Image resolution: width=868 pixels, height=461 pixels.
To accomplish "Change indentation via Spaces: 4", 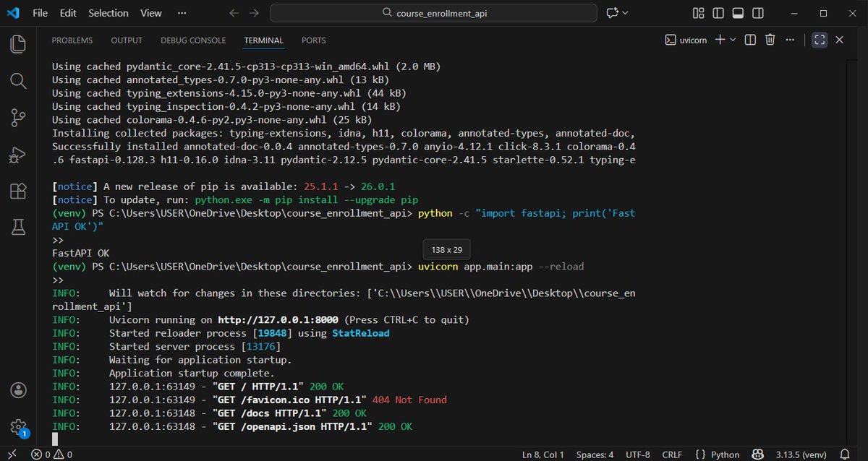I will click(595, 454).
